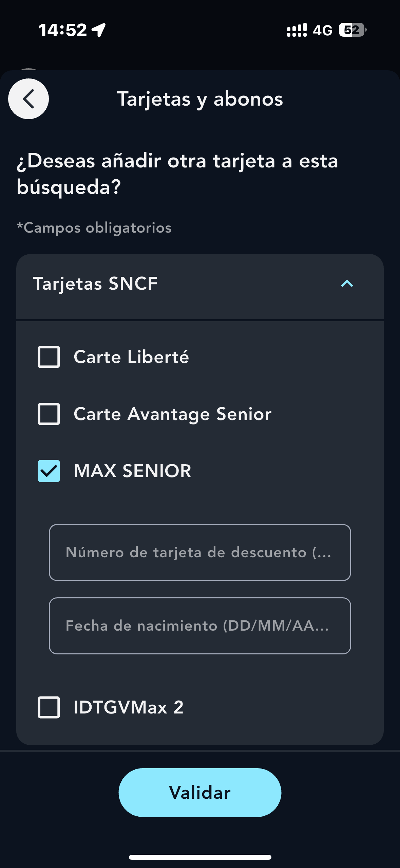
Task: Tap the cellular signal bars icon
Action: 297,30
